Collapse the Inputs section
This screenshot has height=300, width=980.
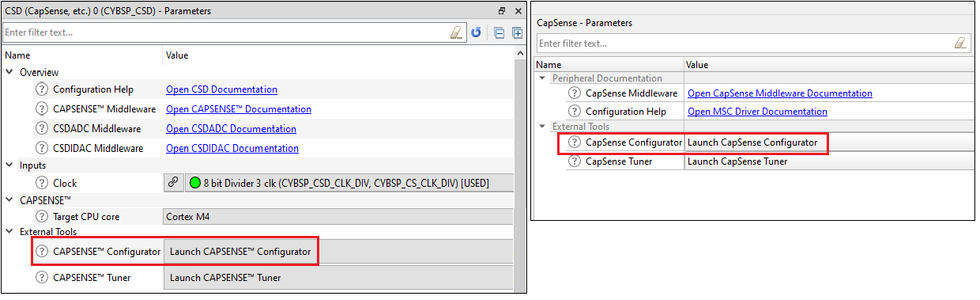pos(9,165)
